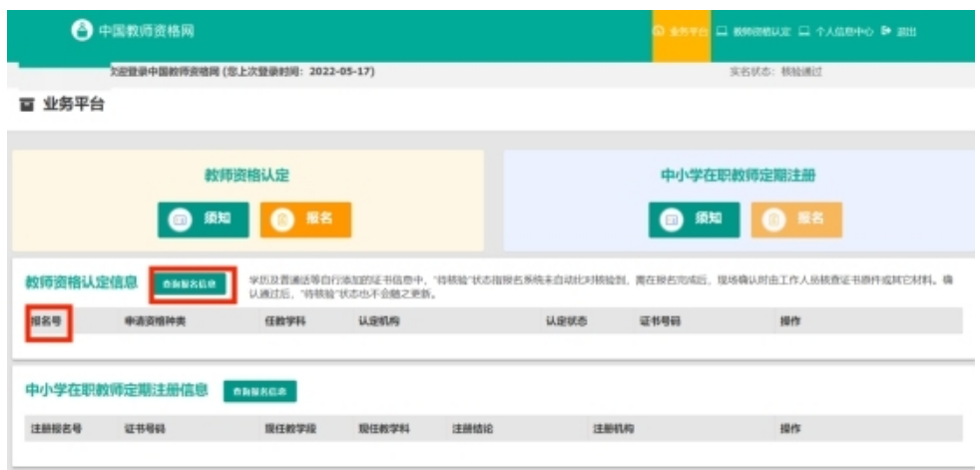Click the 中国教师资格网 logo icon
This screenshot has width=980, height=470.
click(82, 31)
